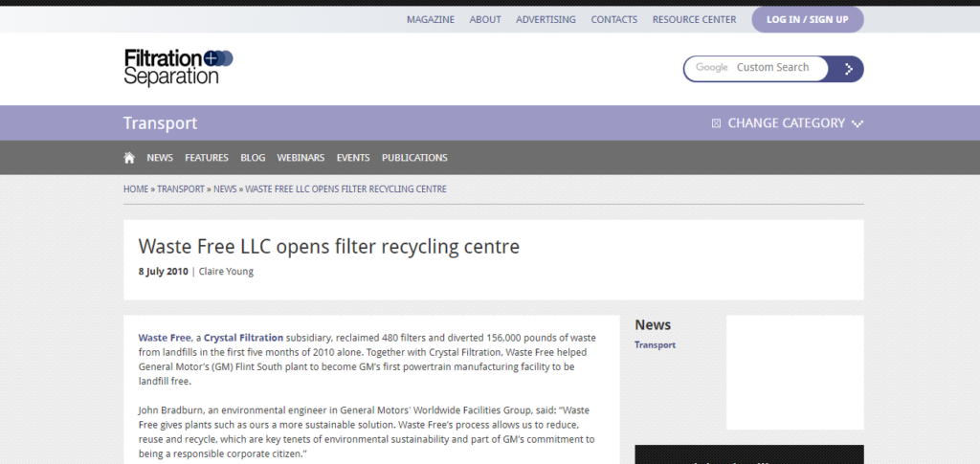Click the Filtration+Separation logo
Screen dimensions: 980x464
(x=178, y=67)
